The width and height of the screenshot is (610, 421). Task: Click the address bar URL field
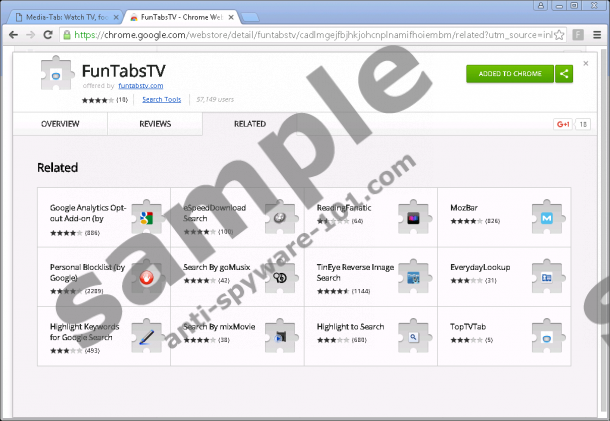click(x=300, y=33)
